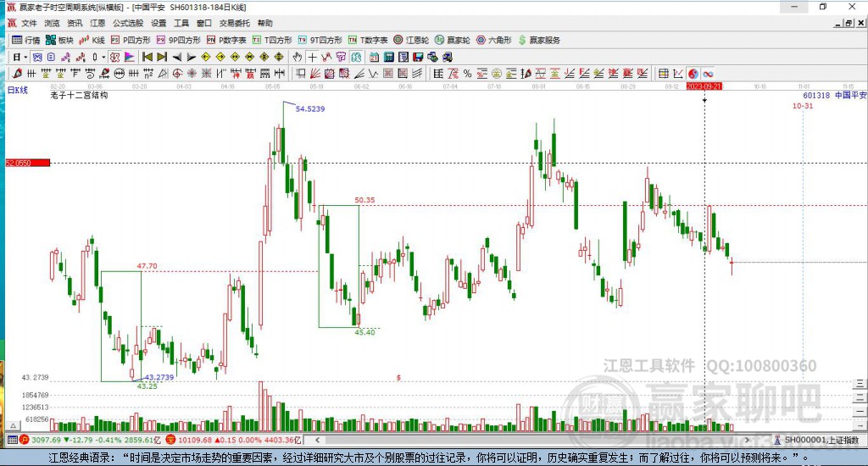Click the up-arrow button beside volume scale

tap(14, 425)
